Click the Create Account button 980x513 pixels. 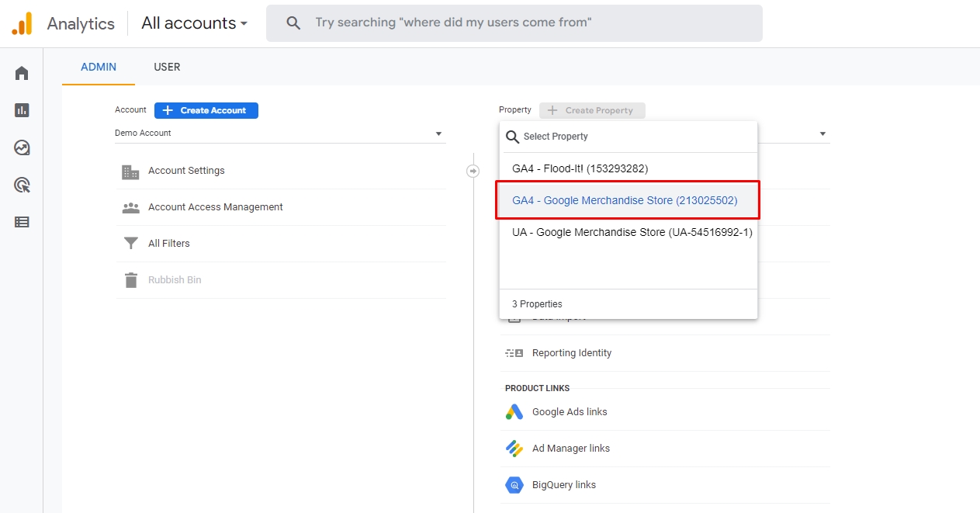(206, 110)
